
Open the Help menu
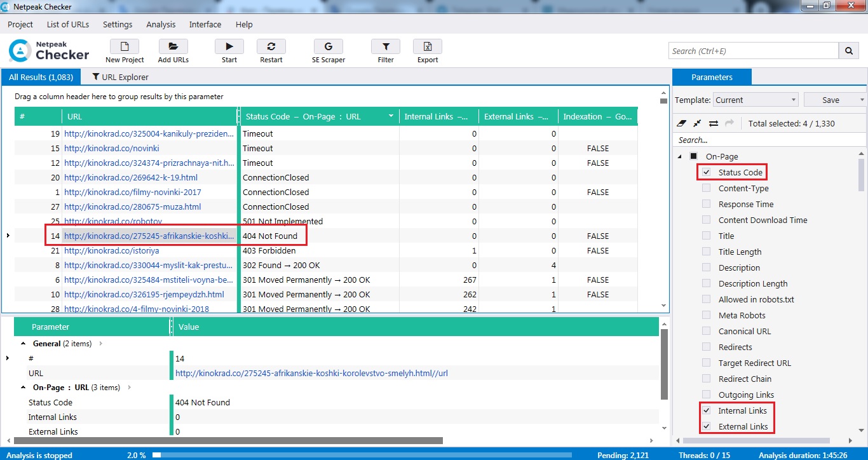pyautogui.click(x=244, y=24)
